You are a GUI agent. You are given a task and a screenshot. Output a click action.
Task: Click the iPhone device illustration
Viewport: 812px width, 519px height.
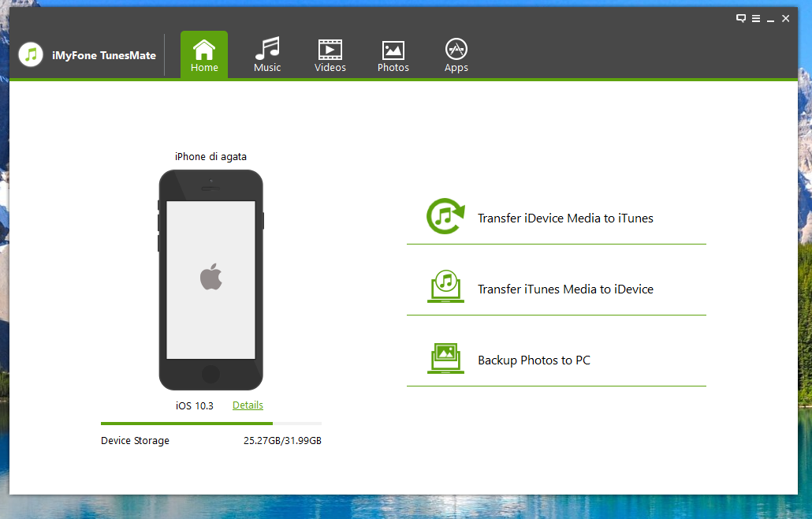(x=210, y=280)
